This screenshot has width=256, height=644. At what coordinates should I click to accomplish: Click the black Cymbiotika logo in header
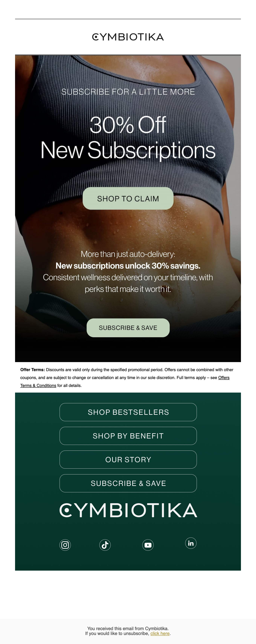click(128, 37)
